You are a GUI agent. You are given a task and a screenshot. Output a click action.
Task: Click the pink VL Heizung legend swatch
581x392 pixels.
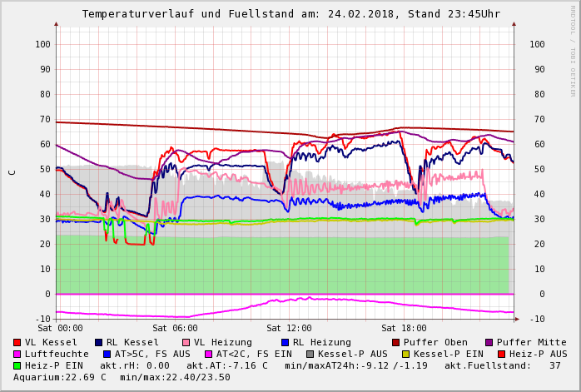186,342
